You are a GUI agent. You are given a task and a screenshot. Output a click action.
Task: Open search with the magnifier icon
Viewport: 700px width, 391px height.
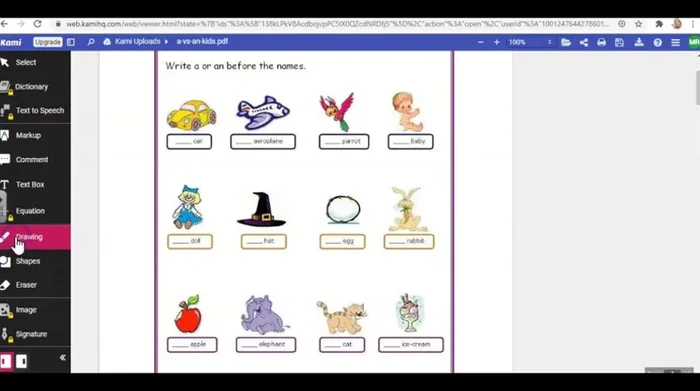[91, 42]
